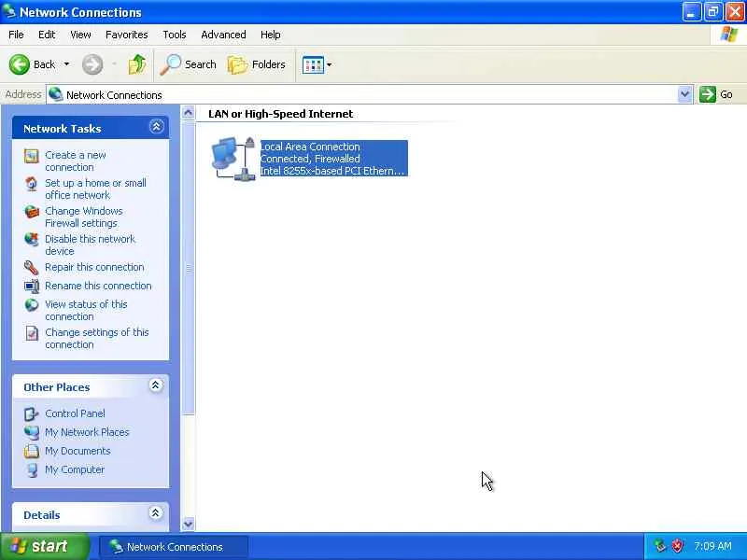Image resolution: width=747 pixels, height=560 pixels.
Task: Open the Edit menu
Action: pyautogui.click(x=47, y=35)
